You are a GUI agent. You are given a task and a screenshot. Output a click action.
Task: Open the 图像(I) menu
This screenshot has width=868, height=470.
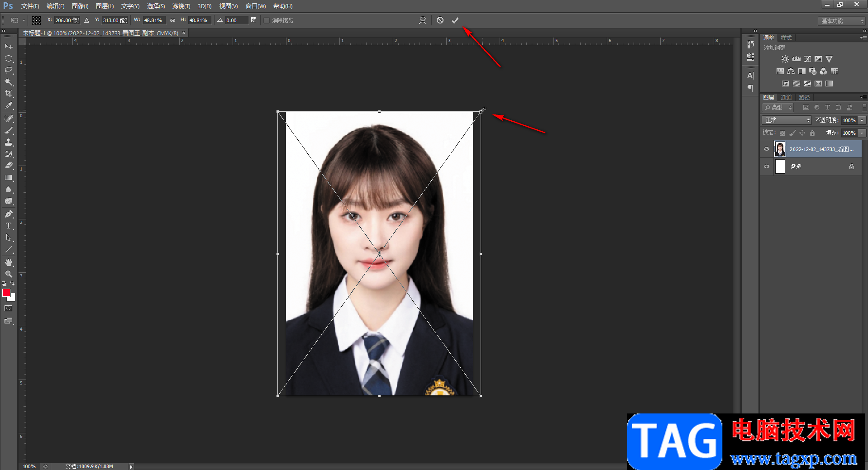[80, 6]
